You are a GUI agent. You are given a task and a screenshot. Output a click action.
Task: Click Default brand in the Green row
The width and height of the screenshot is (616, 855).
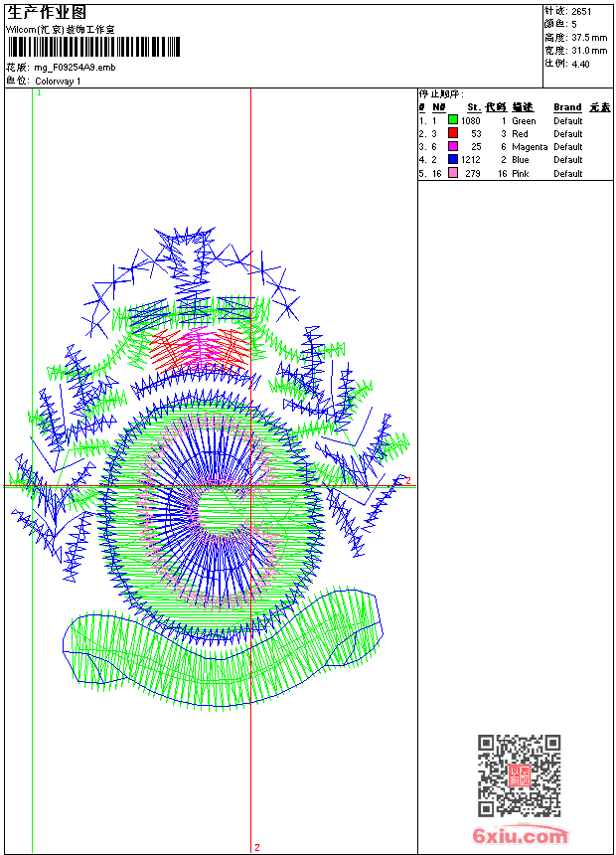click(x=568, y=121)
